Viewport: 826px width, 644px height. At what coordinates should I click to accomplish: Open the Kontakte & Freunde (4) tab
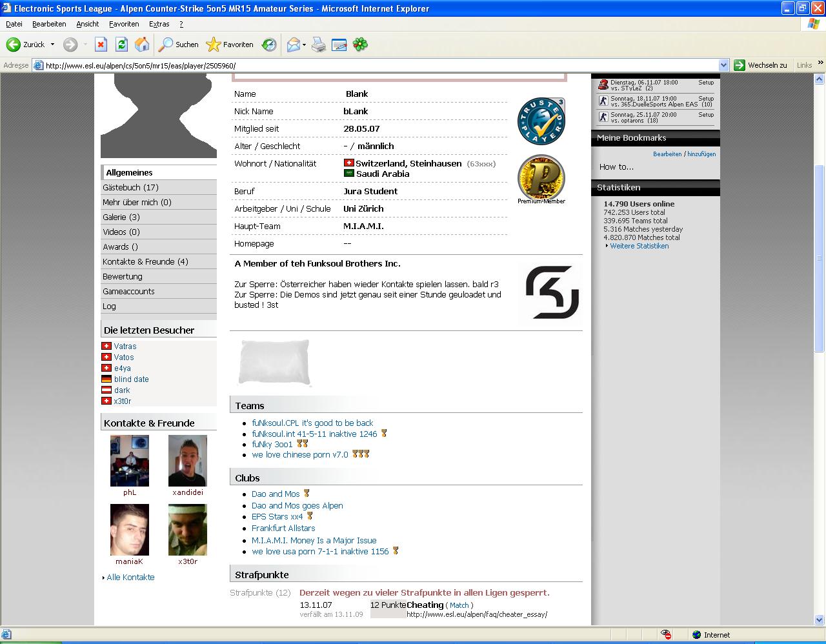(159, 261)
